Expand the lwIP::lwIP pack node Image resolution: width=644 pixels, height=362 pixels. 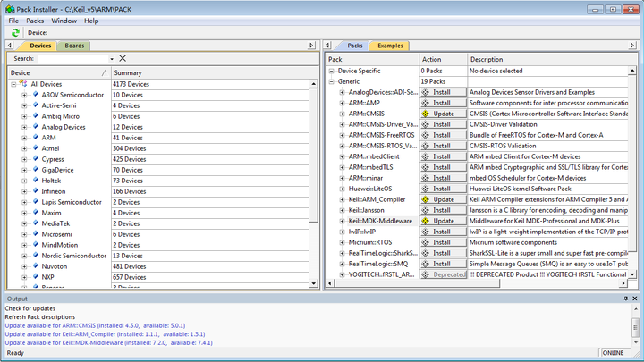point(342,232)
